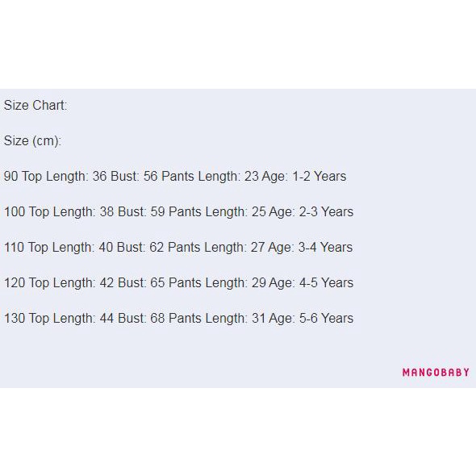
Task: Click the 1-2 Years age text
Action: click(x=319, y=177)
